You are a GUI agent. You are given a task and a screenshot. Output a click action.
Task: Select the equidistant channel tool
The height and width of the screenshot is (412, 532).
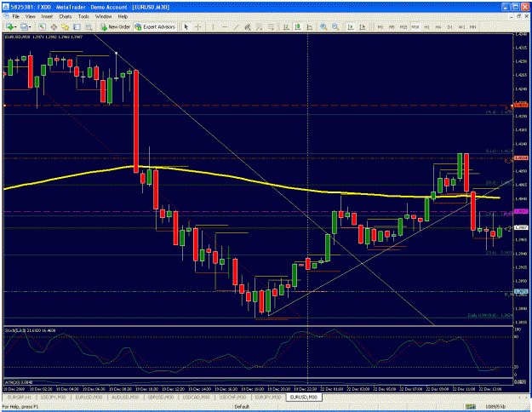coord(248,26)
